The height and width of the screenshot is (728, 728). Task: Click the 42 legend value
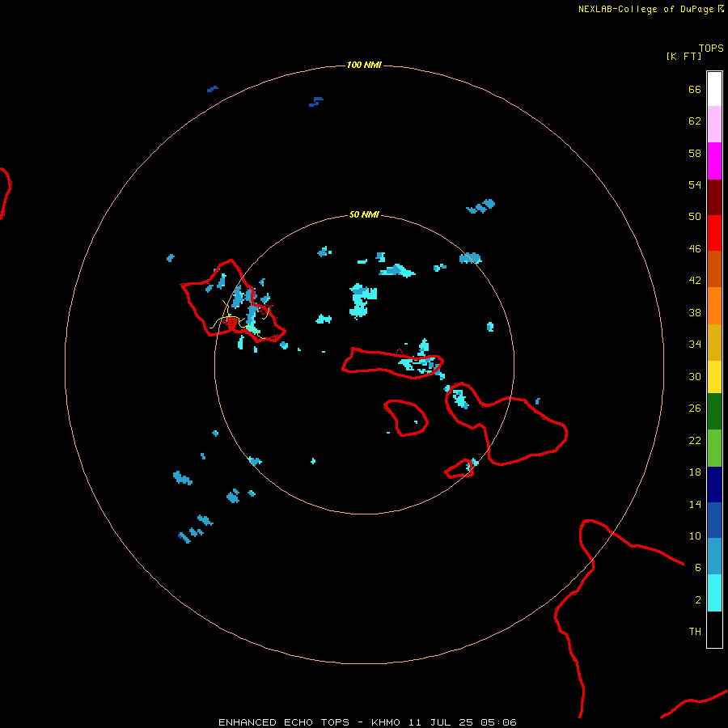(x=695, y=281)
